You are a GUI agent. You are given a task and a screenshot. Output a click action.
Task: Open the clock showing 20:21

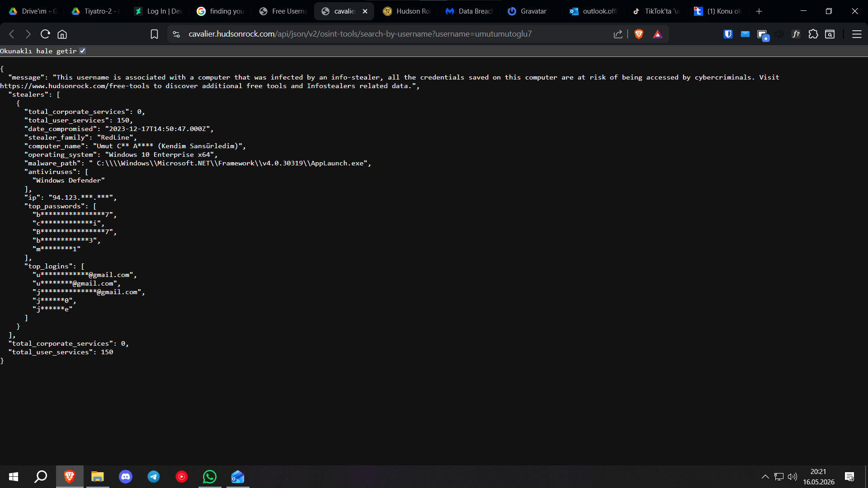pyautogui.click(x=818, y=477)
